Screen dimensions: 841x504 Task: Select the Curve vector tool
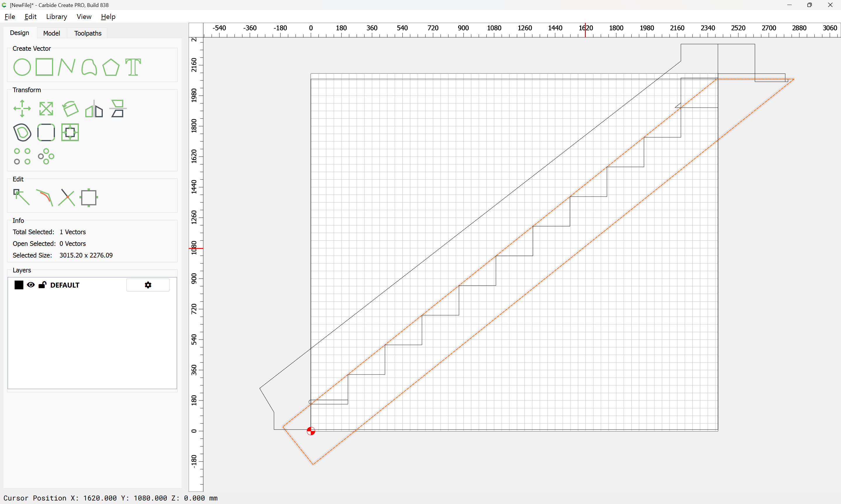(x=89, y=67)
